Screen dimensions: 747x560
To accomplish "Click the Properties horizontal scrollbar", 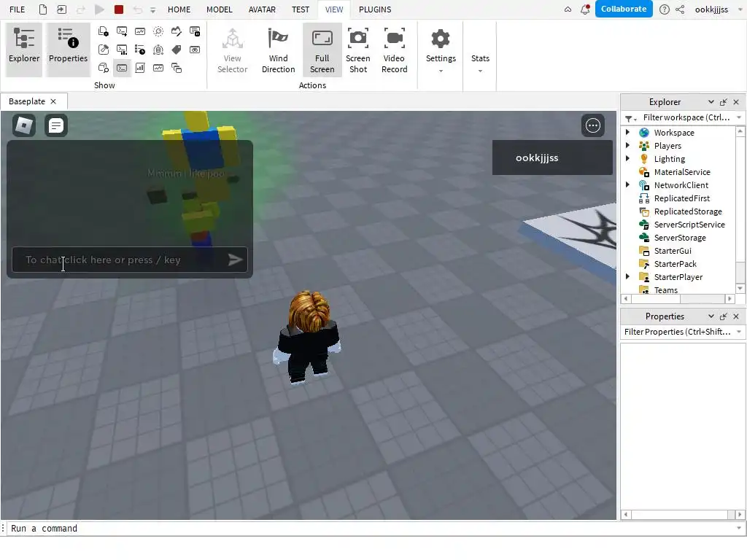I will click(682, 514).
